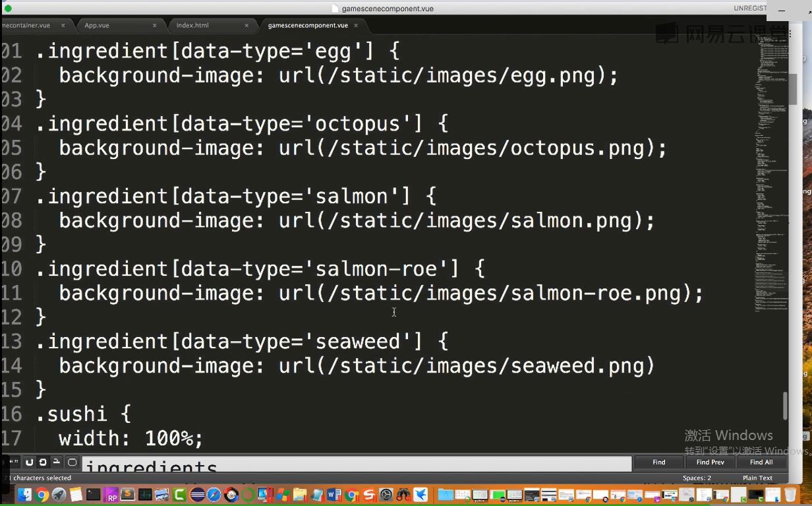Click the Sublime Text dock icon
This screenshot has width=812, height=506.
[x=128, y=495]
